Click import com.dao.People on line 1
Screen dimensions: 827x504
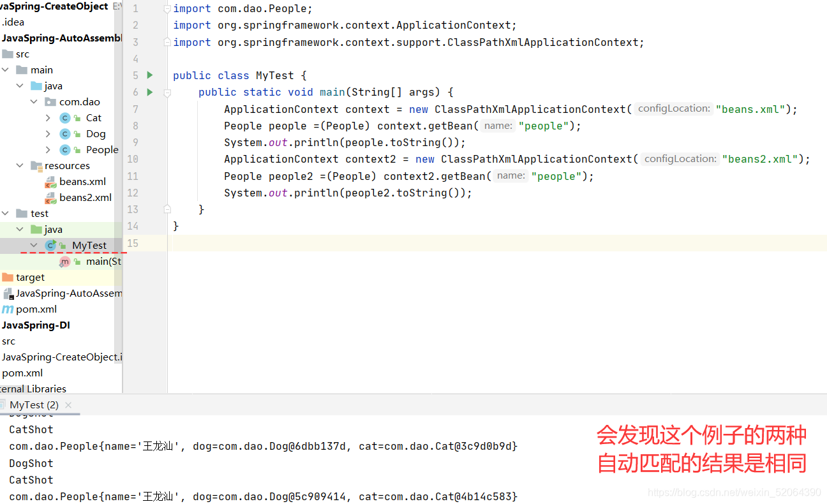(242, 9)
